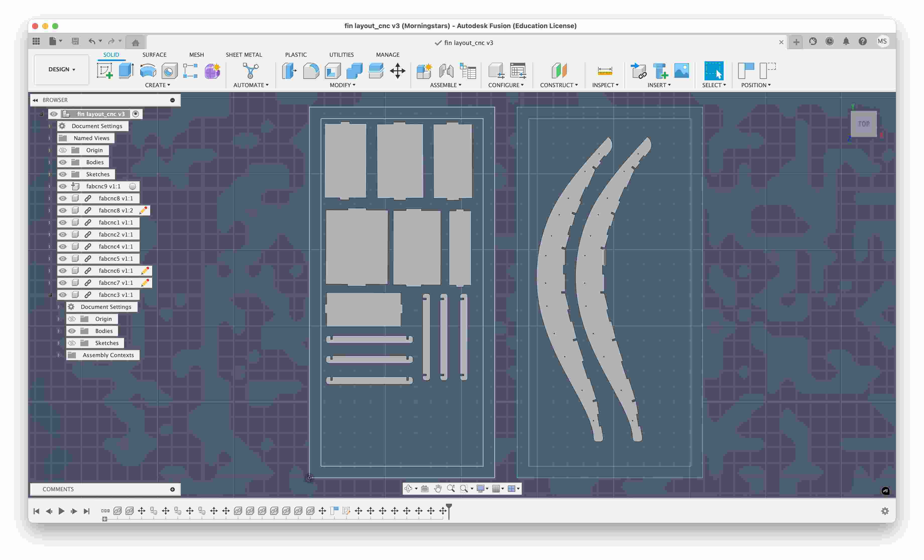Image resolution: width=924 pixels, height=560 pixels.
Task: Select the Joint tool icon
Action: (446, 71)
